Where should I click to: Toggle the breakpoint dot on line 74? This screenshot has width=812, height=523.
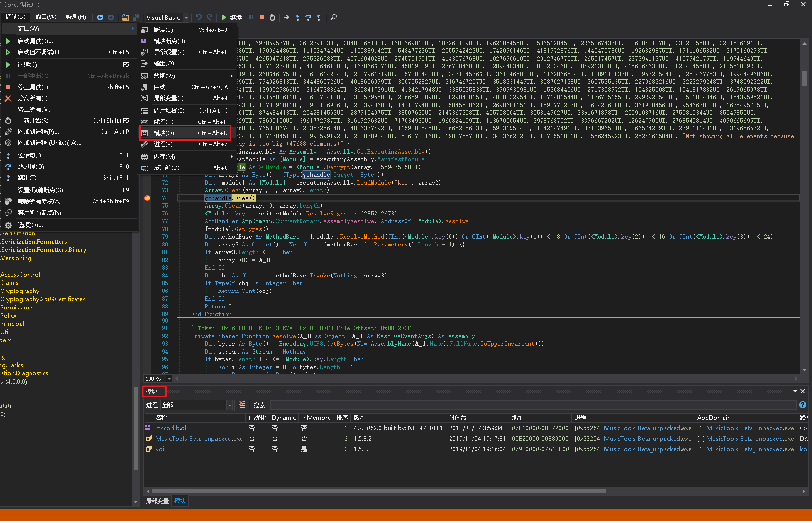coord(147,198)
